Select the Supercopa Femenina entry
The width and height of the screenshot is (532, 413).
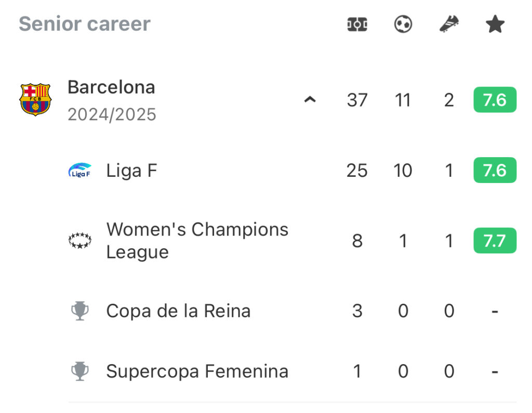pyautogui.click(x=292, y=371)
